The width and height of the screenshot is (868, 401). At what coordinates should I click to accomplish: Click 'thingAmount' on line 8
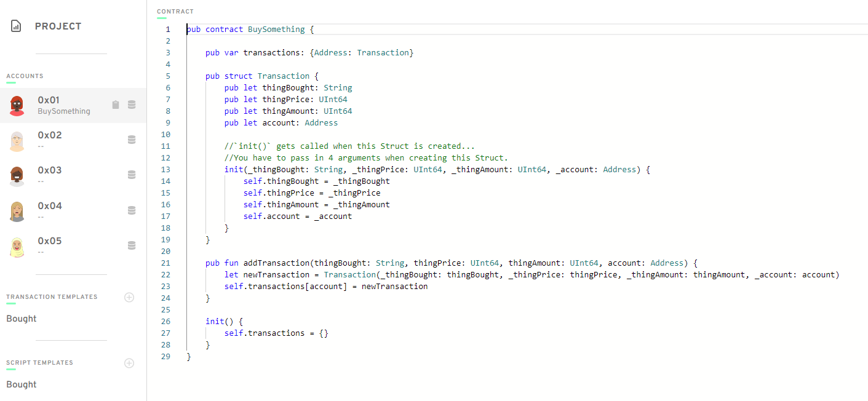[288, 111]
